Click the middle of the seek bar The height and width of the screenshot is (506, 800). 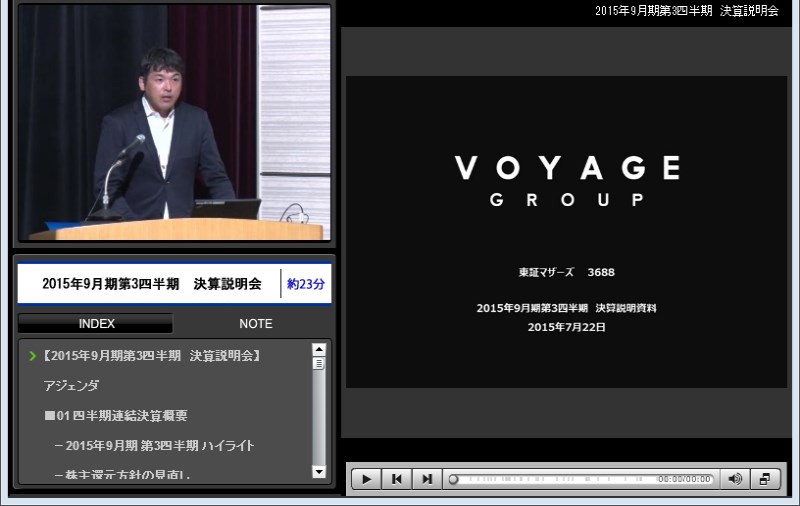(x=581, y=479)
